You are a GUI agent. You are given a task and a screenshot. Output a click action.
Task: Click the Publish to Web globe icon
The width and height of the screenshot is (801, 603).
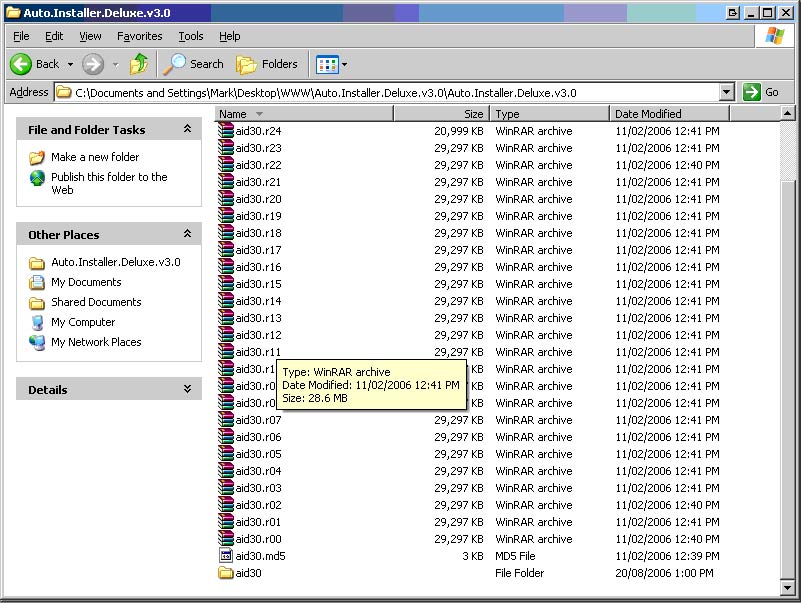point(37,177)
